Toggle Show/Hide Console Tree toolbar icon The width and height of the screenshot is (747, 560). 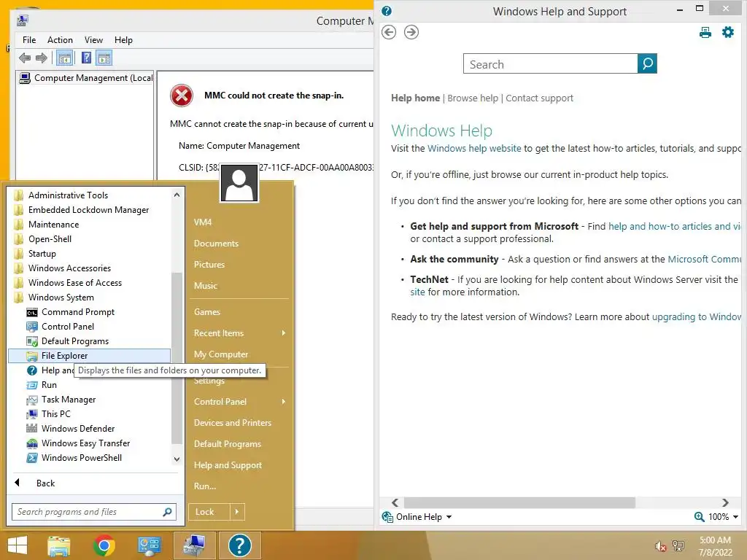[64, 58]
